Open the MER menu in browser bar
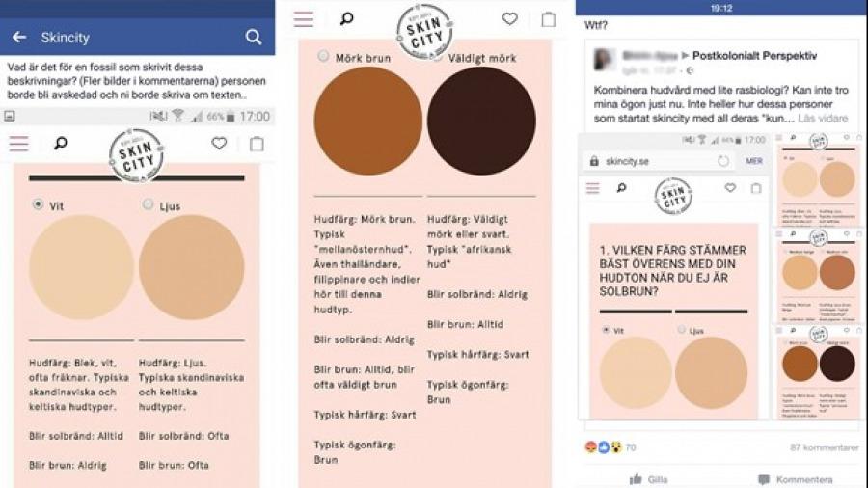Image resolution: width=868 pixels, height=488 pixels. tap(753, 161)
